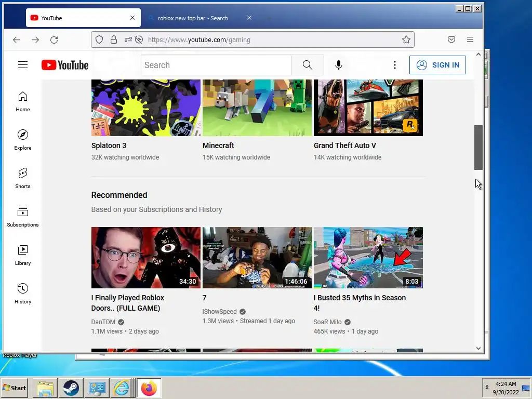Screen dimensions: 532x399
Task: Click the '32K watching worldwide' text
Action: coord(125,157)
